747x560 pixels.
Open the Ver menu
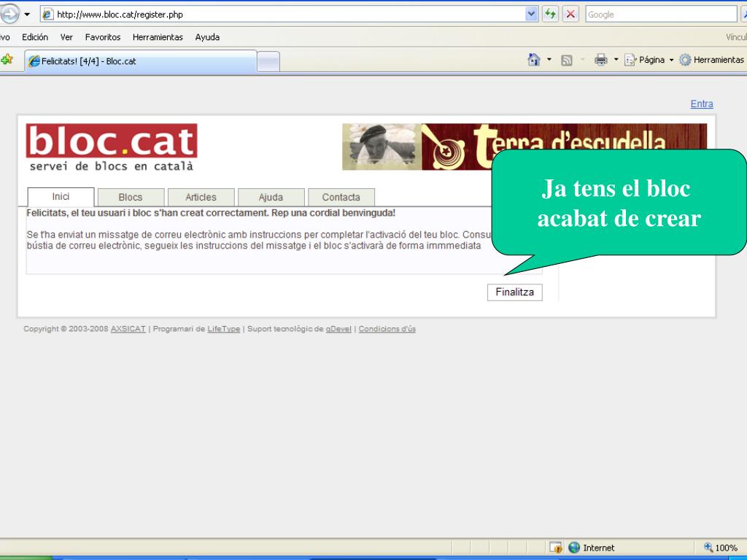click(x=66, y=37)
